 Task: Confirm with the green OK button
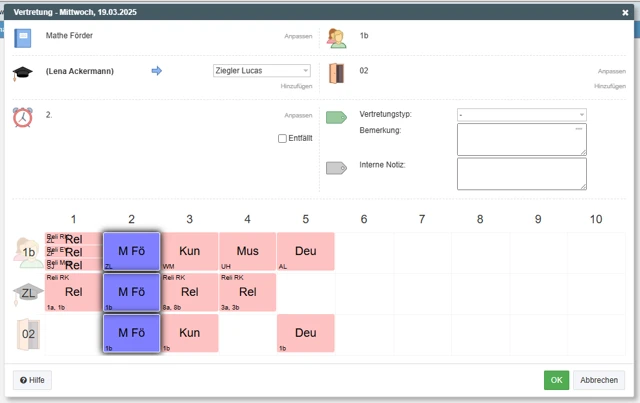pyautogui.click(x=556, y=380)
